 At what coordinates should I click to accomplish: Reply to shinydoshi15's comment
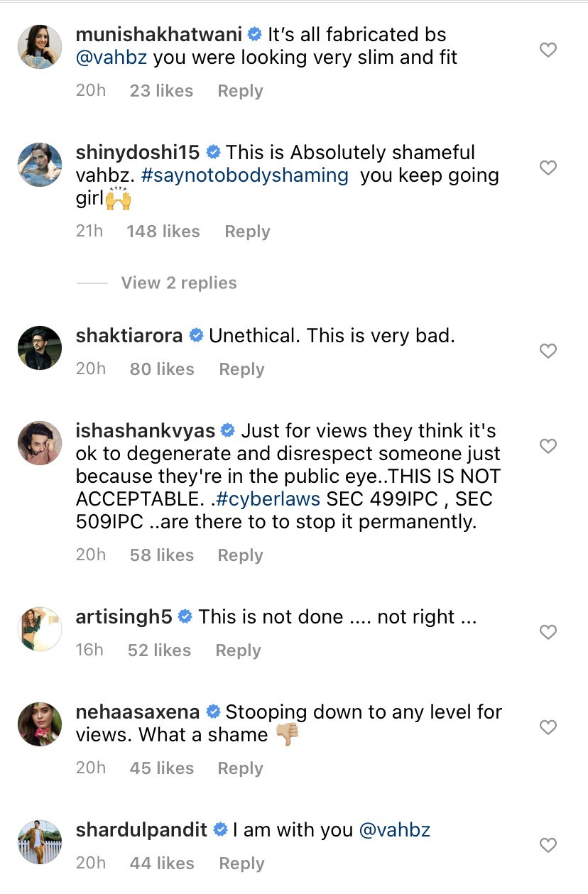point(247,231)
